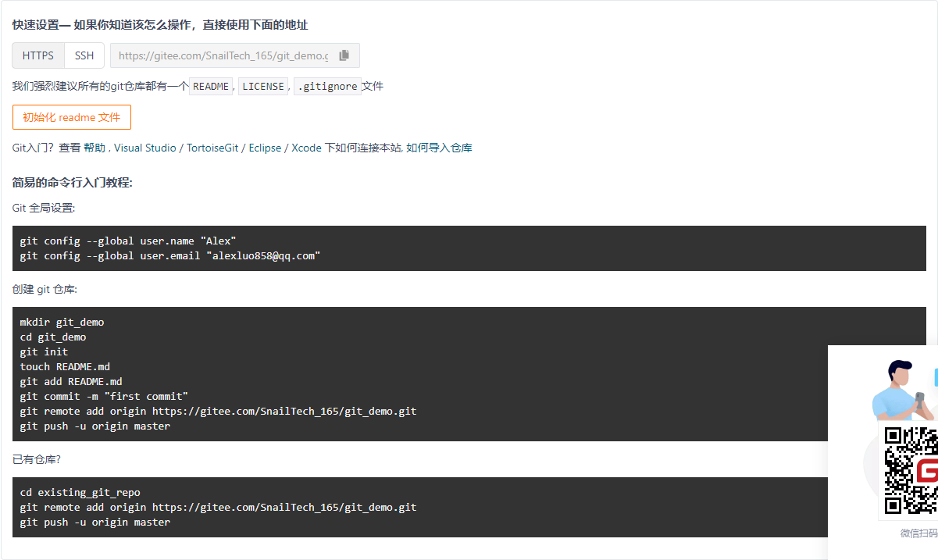The width and height of the screenshot is (938, 560).
Task: Click the git add README.md line
Action: [x=71, y=381]
